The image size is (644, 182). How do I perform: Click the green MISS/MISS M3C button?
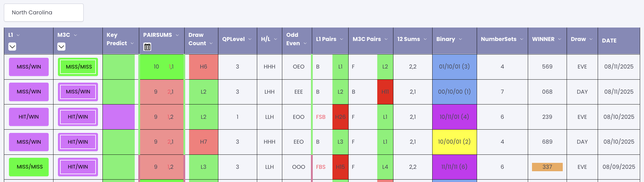(x=78, y=67)
